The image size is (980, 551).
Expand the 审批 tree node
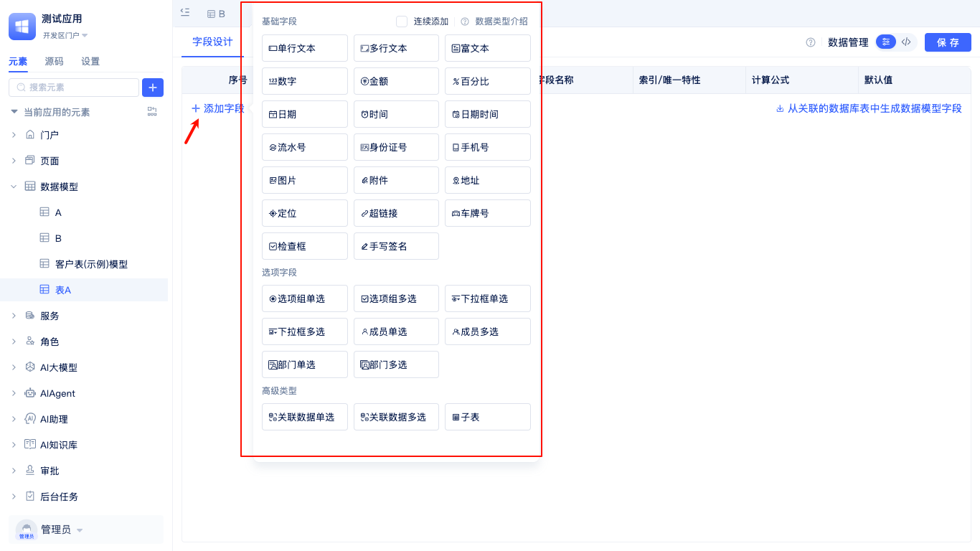(14, 471)
